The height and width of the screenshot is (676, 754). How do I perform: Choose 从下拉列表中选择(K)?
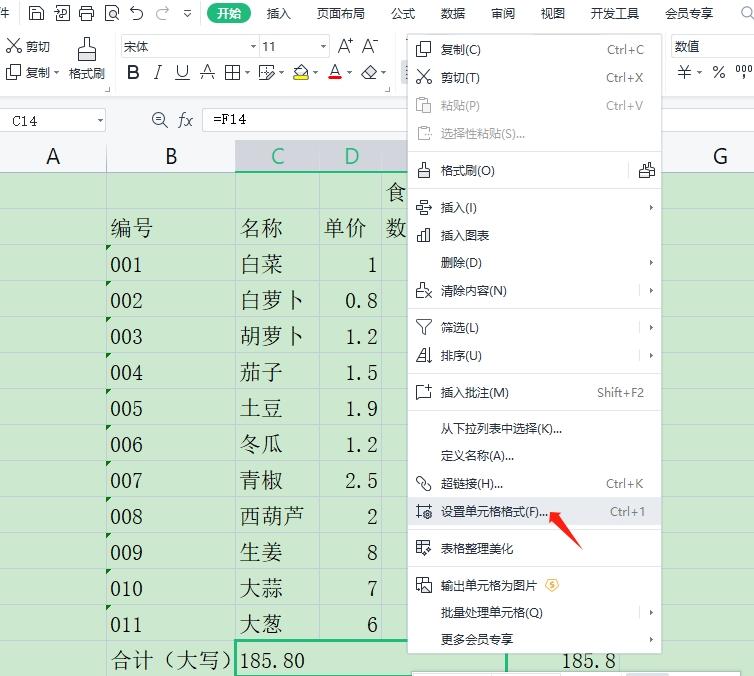[534, 428]
